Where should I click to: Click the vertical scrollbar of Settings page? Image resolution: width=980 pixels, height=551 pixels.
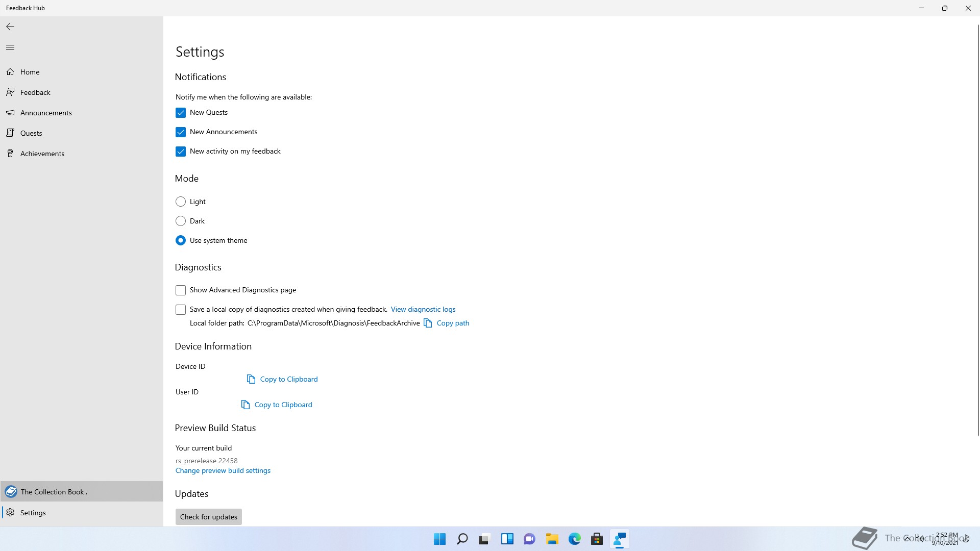pyautogui.click(x=978, y=230)
